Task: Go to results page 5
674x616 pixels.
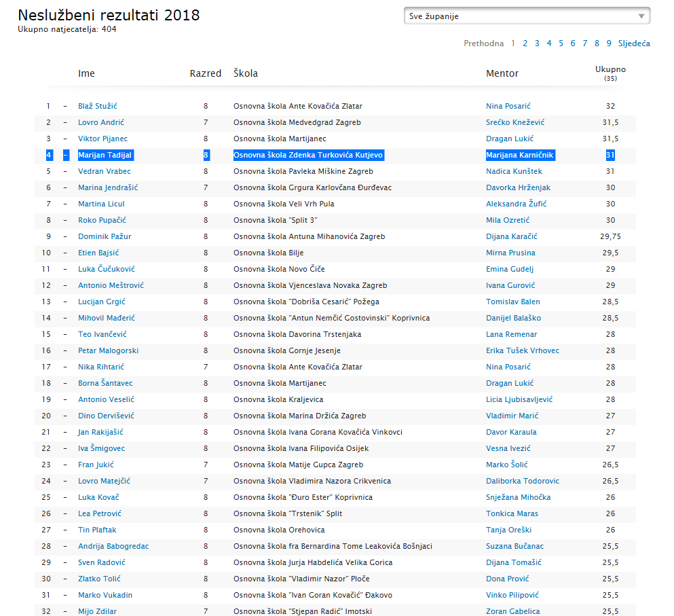Action: (x=561, y=43)
